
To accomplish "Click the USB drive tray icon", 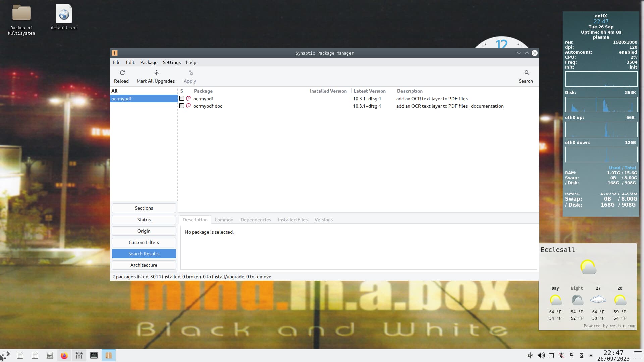I will 572,355.
